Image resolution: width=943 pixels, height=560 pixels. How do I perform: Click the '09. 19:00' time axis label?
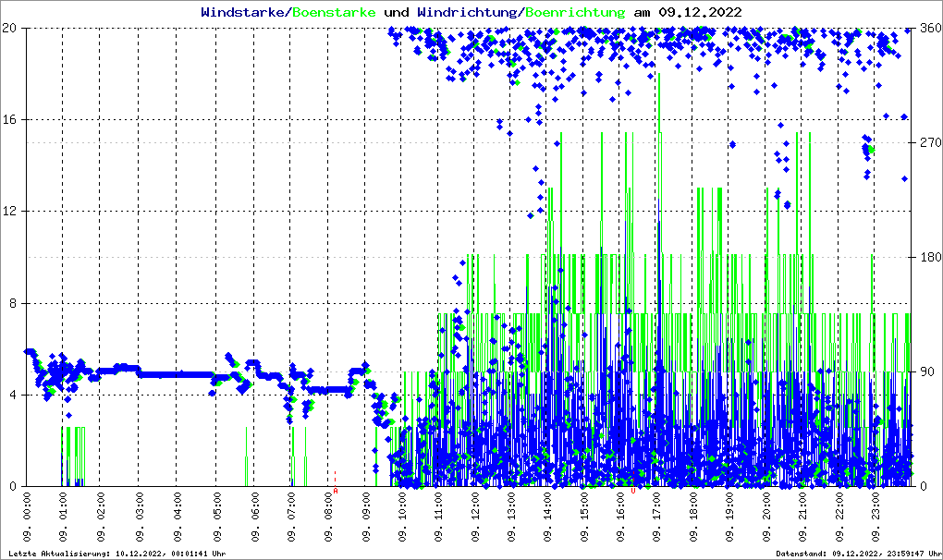(x=729, y=517)
